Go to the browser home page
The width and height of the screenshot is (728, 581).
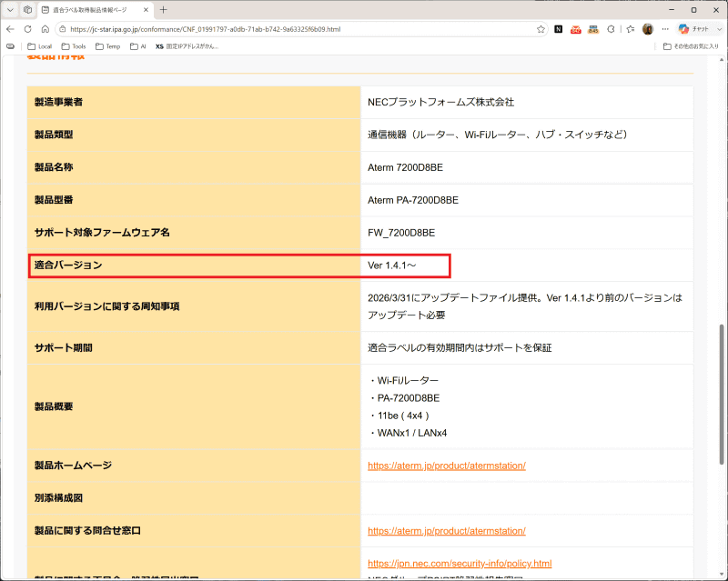[x=45, y=29]
